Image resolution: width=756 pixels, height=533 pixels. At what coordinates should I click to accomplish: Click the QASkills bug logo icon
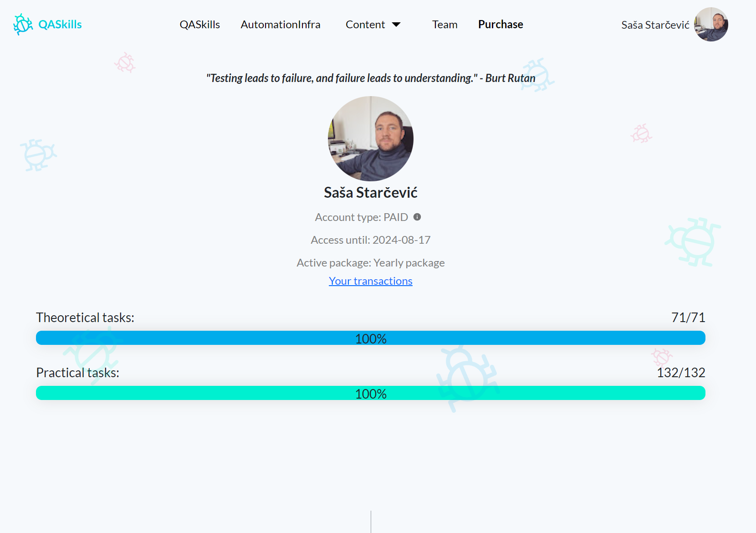click(x=23, y=25)
